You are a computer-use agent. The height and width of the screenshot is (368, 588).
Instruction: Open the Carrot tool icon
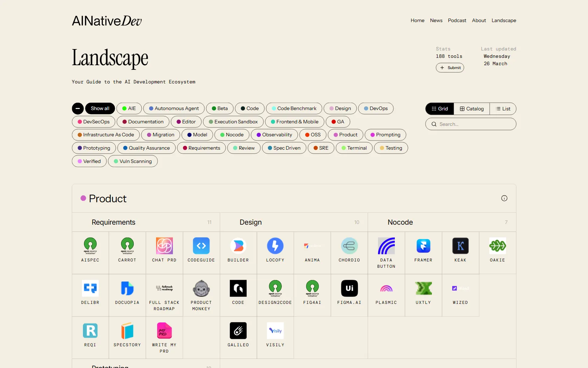(x=127, y=246)
